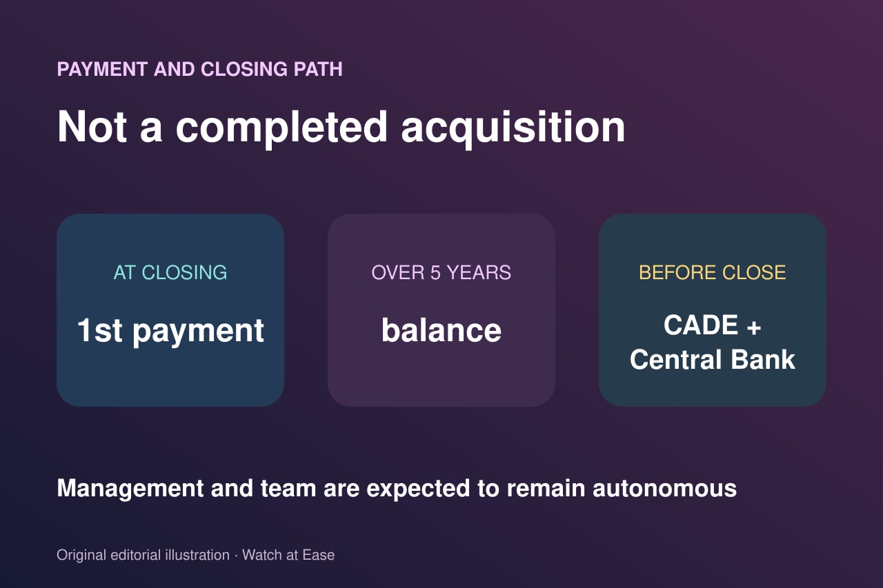
Task: Click the word 'Management' in bottom statement
Action: [130, 489]
